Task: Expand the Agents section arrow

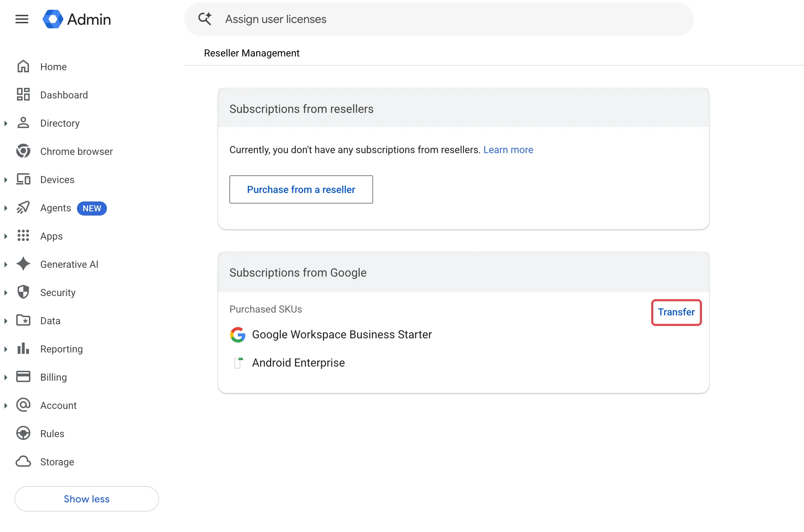Action: click(6, 208)
